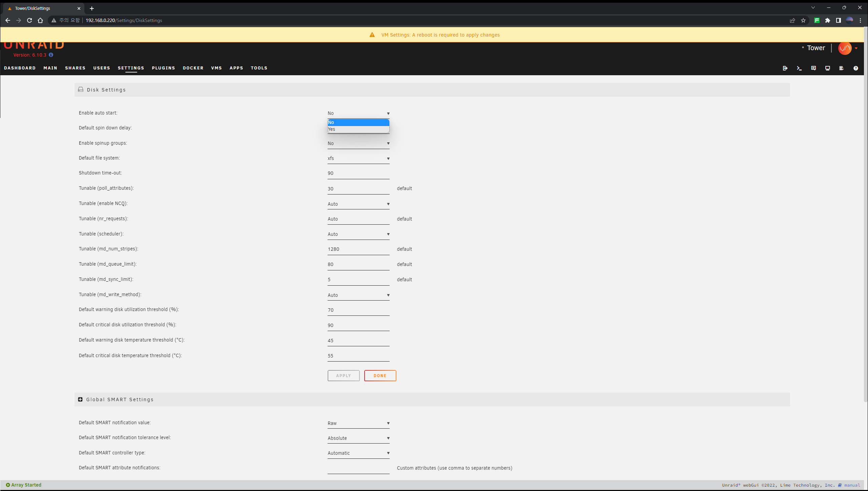The height and width of the screenshot is (491, 868).
Task: Open the Feedback icon
Action: (813, 68)
